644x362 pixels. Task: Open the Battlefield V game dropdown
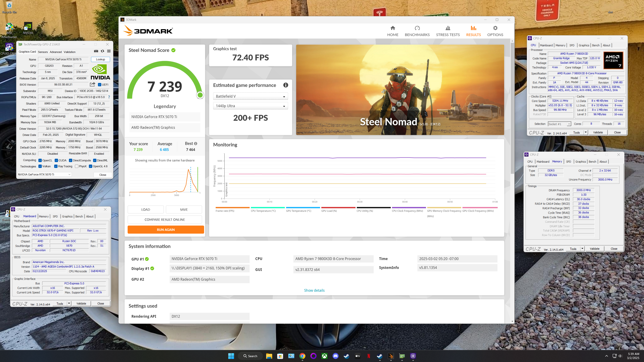250,96
